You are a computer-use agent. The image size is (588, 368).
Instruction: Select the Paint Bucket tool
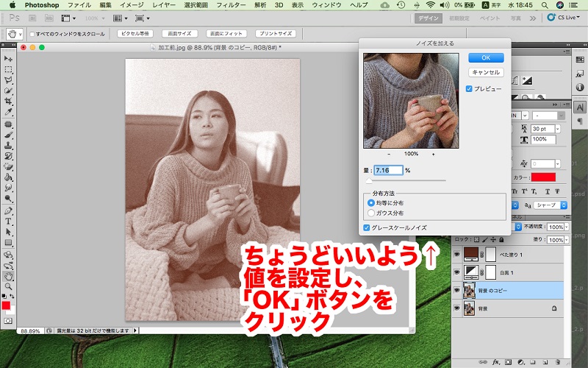click(8, 177)
